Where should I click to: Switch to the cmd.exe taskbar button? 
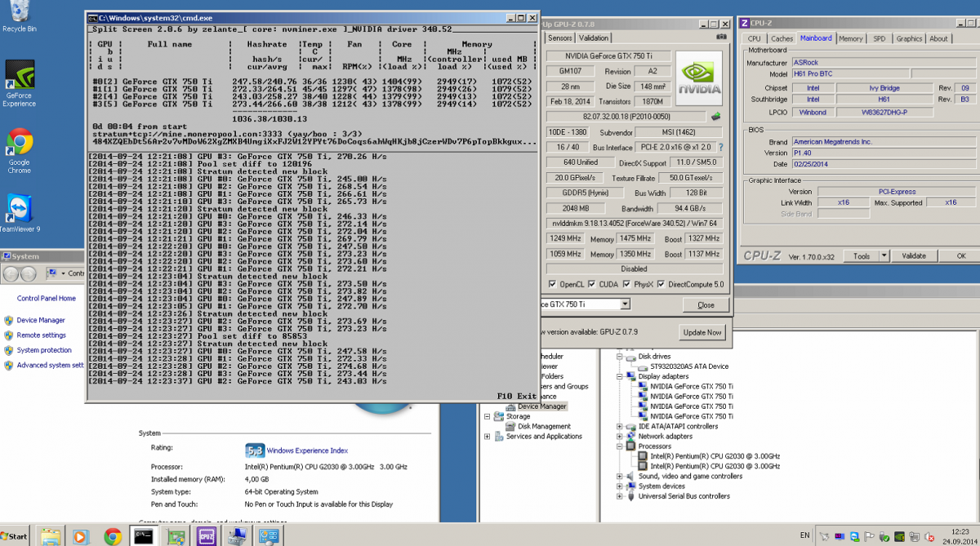(x=144, y=536)
